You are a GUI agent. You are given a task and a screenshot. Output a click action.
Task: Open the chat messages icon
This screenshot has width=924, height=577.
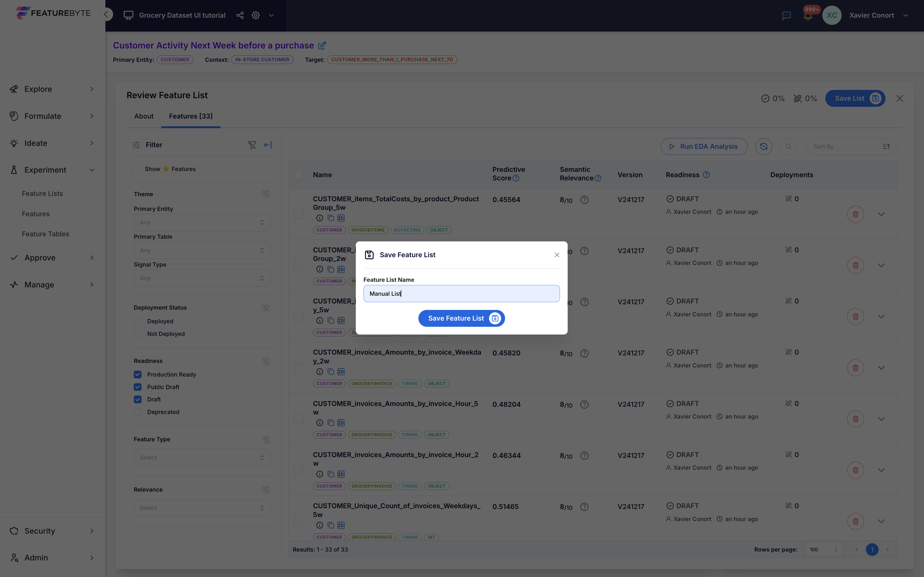[786, 16]
